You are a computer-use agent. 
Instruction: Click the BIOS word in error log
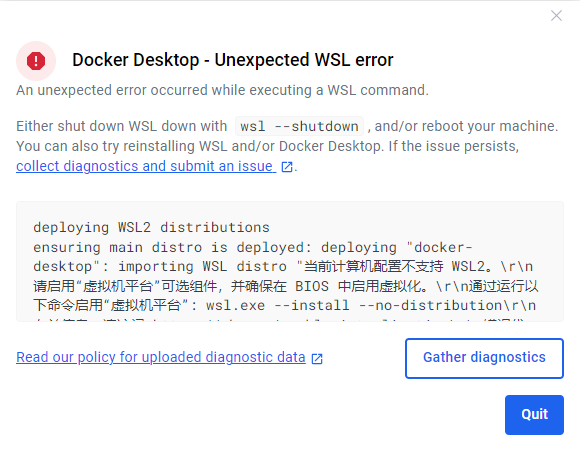click(312, 286)
